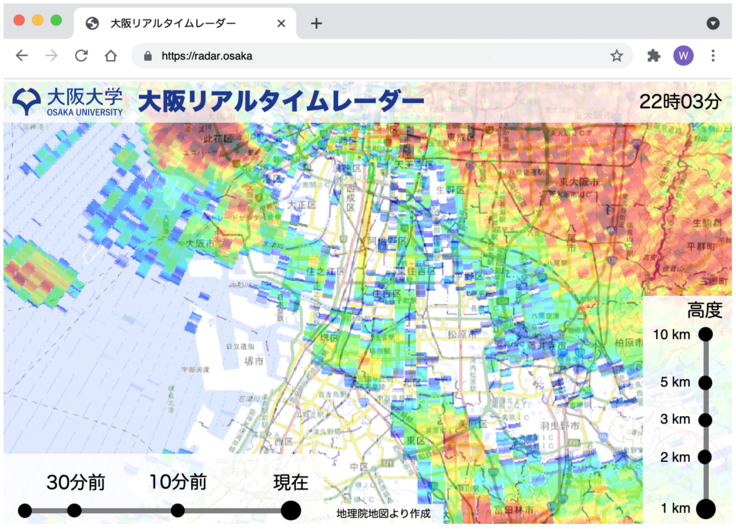Image resolution: width=736 pixels, height=529 pixels.
Task: Expand the tab search dropdown arrow
Action: (x=713, y=23)
